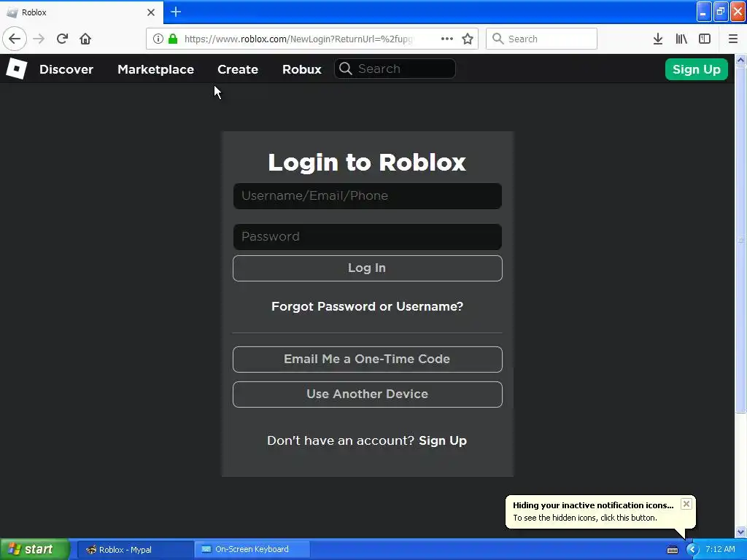Toggle the browser sidebar icon
This screenshot has width=747, height=560.
[x=705, y=39]
